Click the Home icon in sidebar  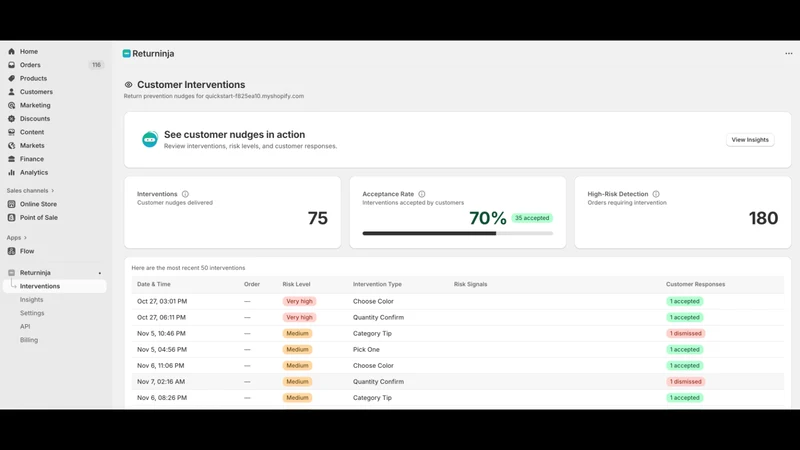[11, 52]
